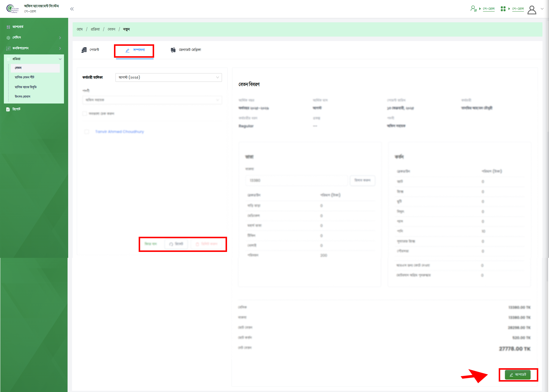Screen dimensions: 549x392
Task: Open the August (২০২৫) month dropdown
Action: 168,77
